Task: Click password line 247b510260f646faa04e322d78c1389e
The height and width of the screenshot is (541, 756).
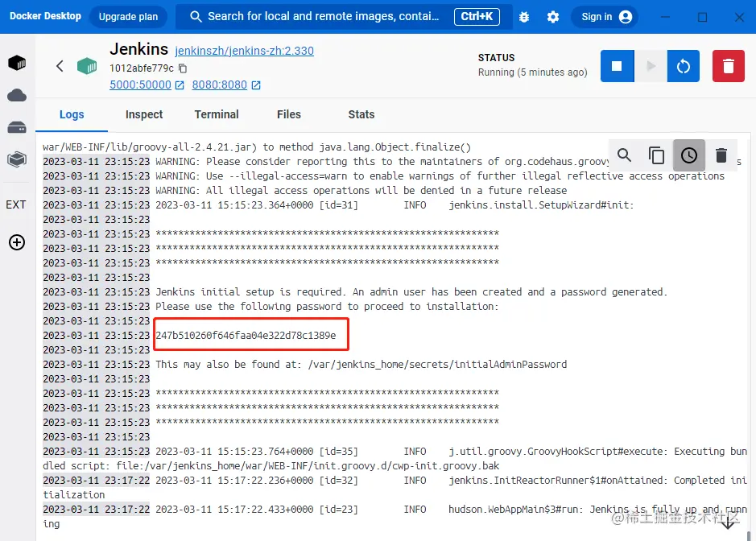Action: tap(246, 335)
